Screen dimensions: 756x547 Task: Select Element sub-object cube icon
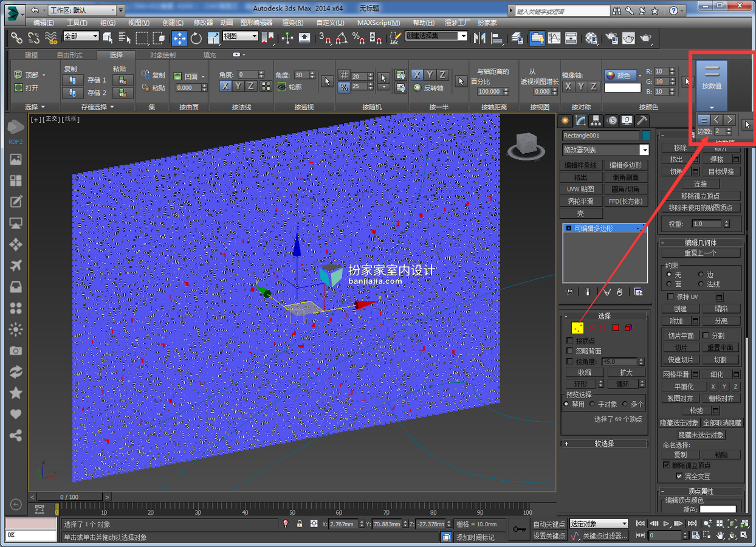pos(628,328)
